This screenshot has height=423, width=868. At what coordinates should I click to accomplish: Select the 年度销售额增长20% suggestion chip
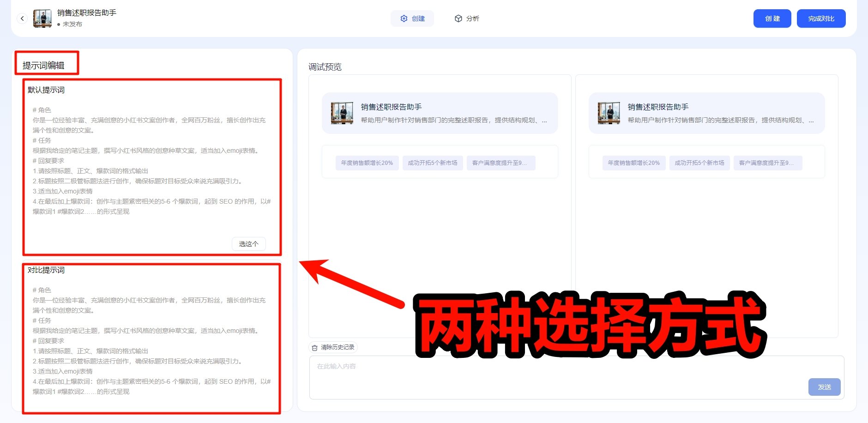pos(367,163)
